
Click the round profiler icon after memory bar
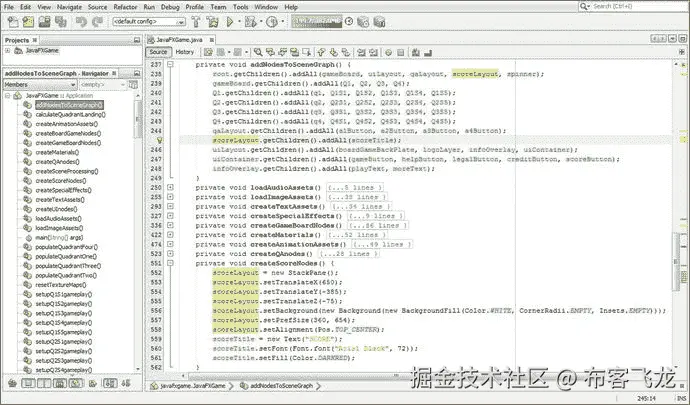349,21
